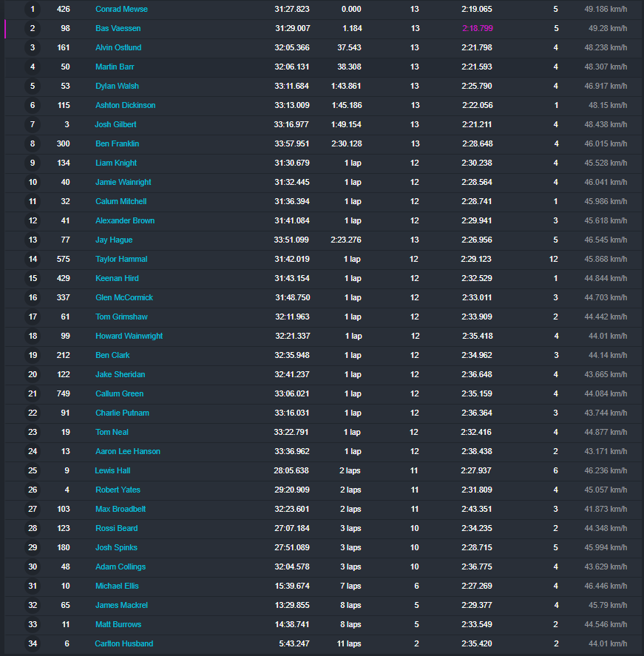Open rider Conrad Mewse's profile link

pyautogui.click(x=121, y=9)
